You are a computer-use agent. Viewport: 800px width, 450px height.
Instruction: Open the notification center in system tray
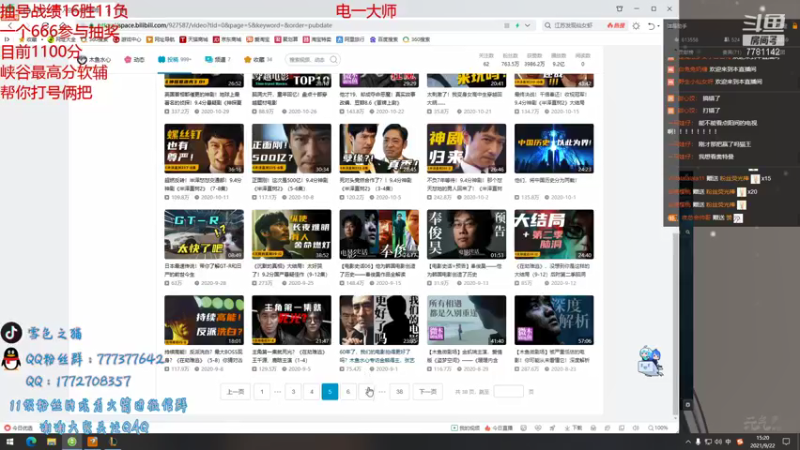pos(786,442)
